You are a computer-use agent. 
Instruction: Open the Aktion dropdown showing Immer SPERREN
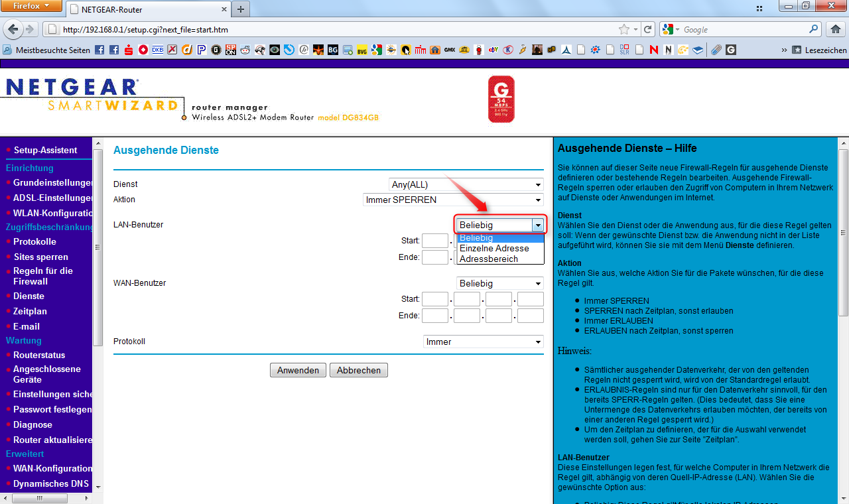454,200
